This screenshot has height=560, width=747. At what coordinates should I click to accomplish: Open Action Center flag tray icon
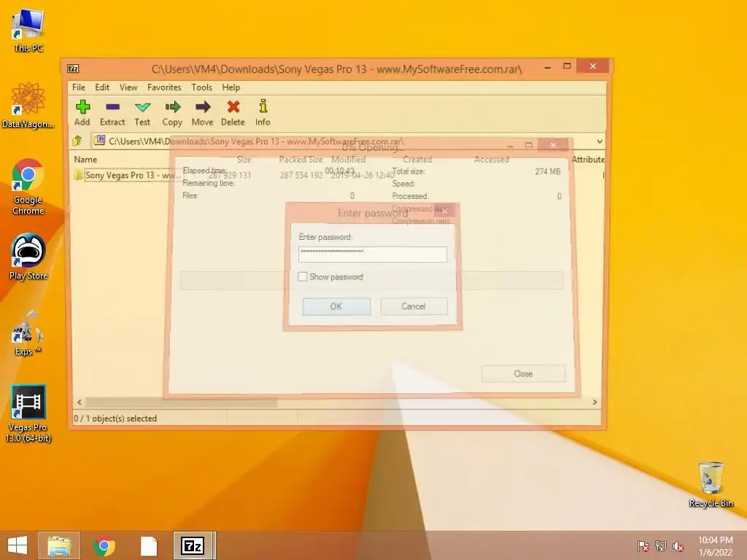[x=643, y=546]
